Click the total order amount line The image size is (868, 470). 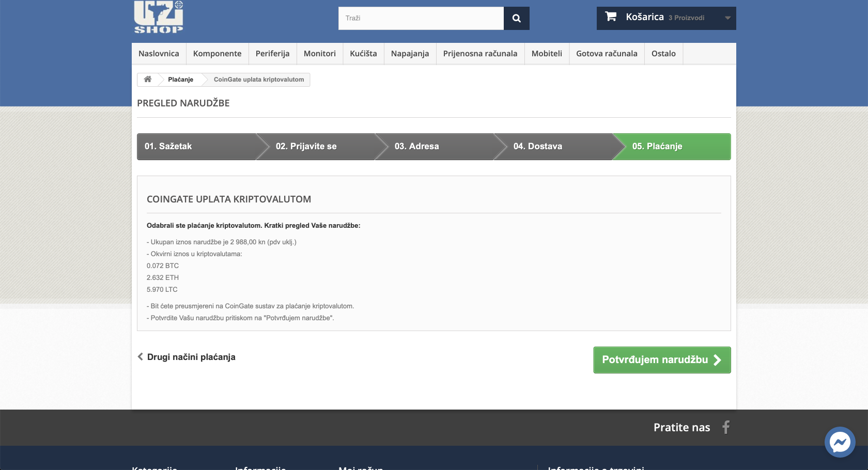pos(222,242)
